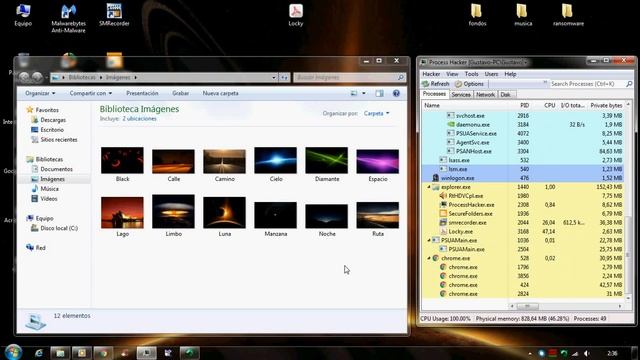Collapse the explorer.exe process tree
The image size is (640, 360).
coord(429,187)
